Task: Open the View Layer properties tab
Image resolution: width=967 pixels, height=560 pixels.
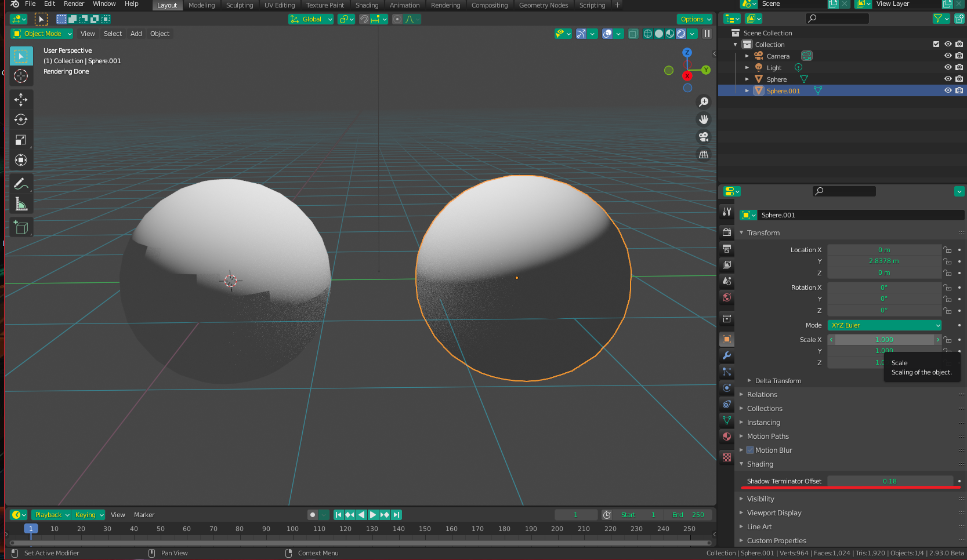Action: tap(727, 265)
